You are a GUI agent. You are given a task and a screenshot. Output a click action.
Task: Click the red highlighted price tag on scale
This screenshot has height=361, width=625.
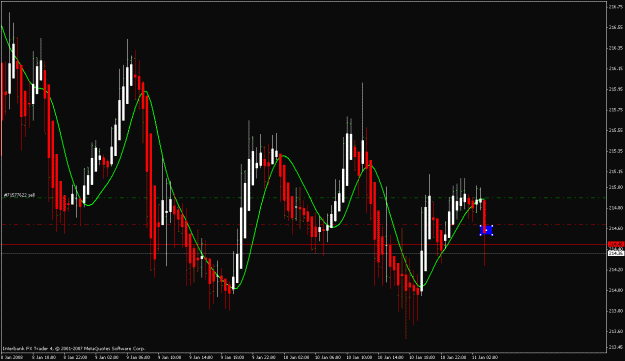pyautogui.click(x=616, y=244)
